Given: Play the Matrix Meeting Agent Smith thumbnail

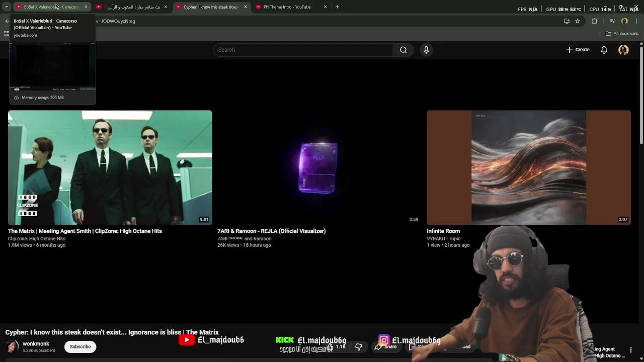Looking at the screenshot, I should [x=110, y=167].
